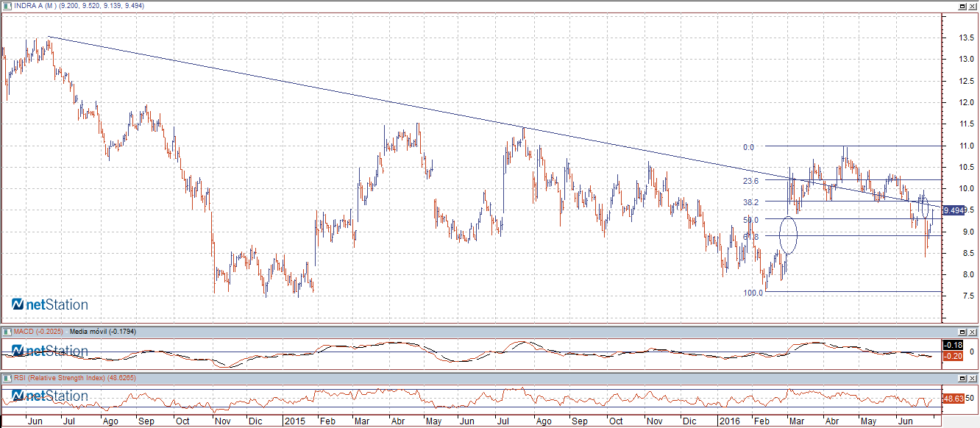The height and width of the screenshot is (428, 980).
Task: Click the Fibonacci 100.0 level label
Action: (x=752, y=293)
